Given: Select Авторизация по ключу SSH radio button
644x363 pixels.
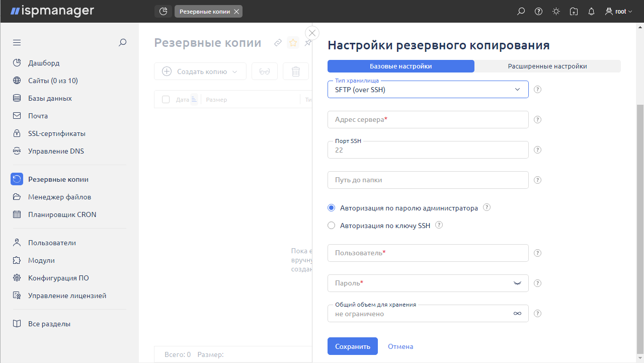Looking at the screenshot, I should point(331,226).
